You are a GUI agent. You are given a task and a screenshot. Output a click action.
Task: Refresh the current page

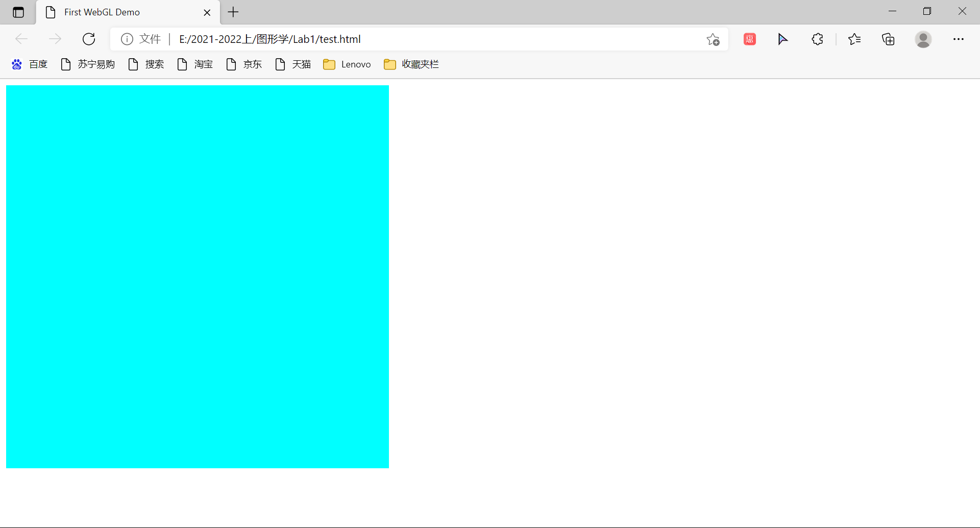coord(89,39)
